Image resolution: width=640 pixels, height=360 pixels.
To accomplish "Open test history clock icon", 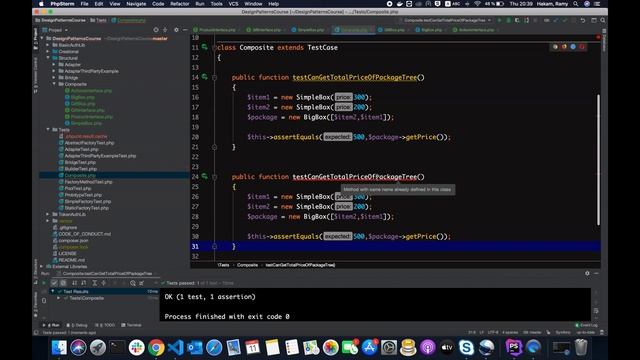I will pos(133,283).
